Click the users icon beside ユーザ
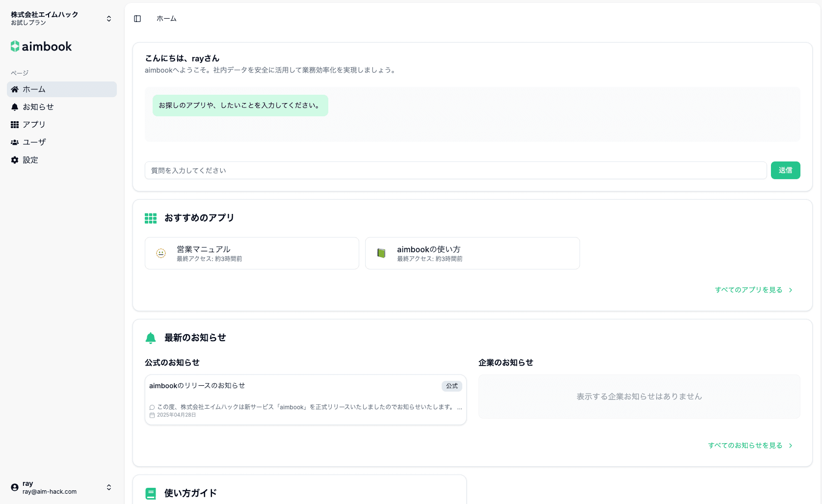This screenshot has width=822, height=504. [x=15, y=142]
